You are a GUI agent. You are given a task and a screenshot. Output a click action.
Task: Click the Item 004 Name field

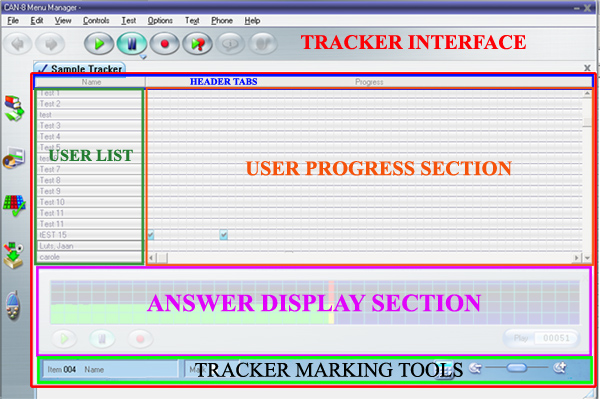(x=110, y=370)
